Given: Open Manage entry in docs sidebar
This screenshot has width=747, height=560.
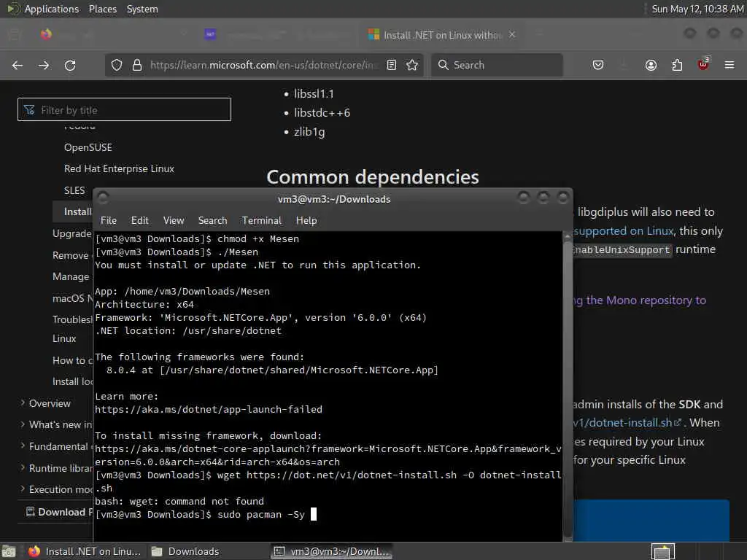Looking at the screenshot, I should (x=71, y=276).
